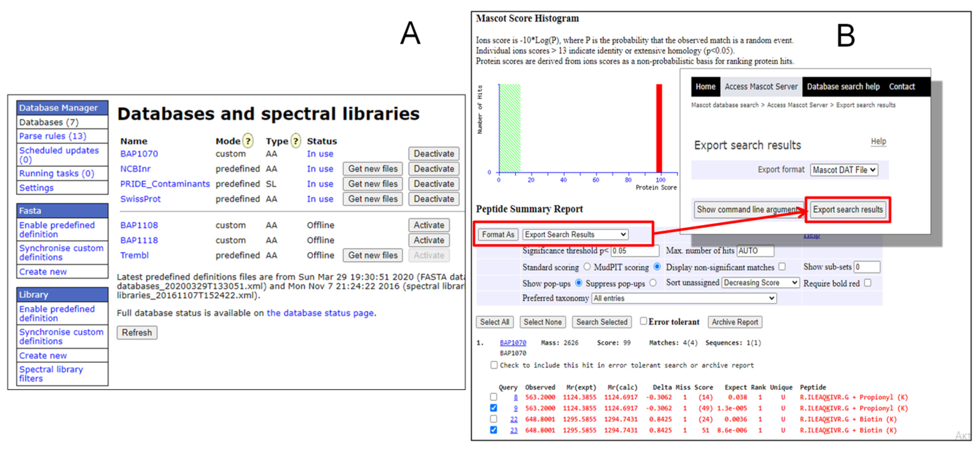Activate the BAP1108 database
Screen dimensions: 980x451
coord(429,225)
